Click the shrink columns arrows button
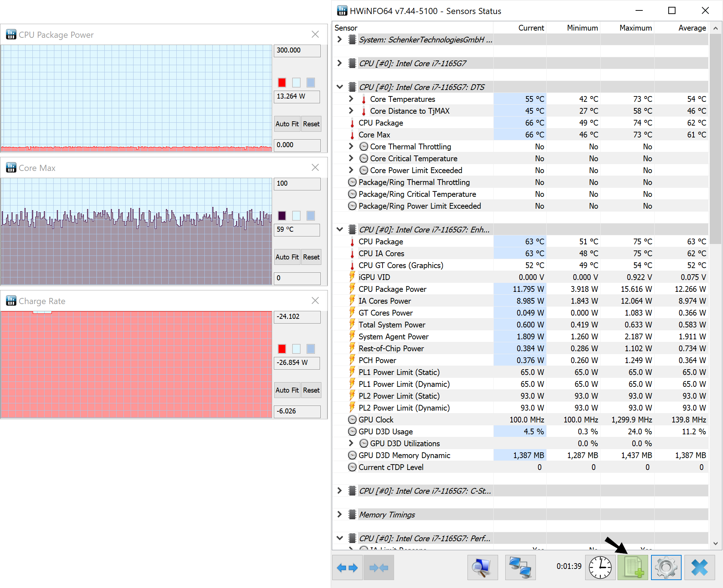The width and height of the screenshot is (723, 588). click(x=379, y=567)
